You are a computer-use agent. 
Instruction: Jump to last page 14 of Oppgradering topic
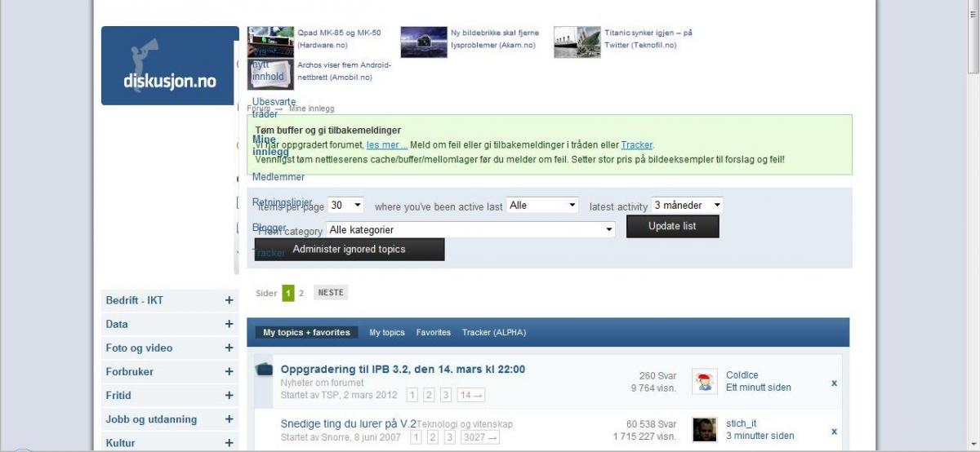(x=471, y=395)
